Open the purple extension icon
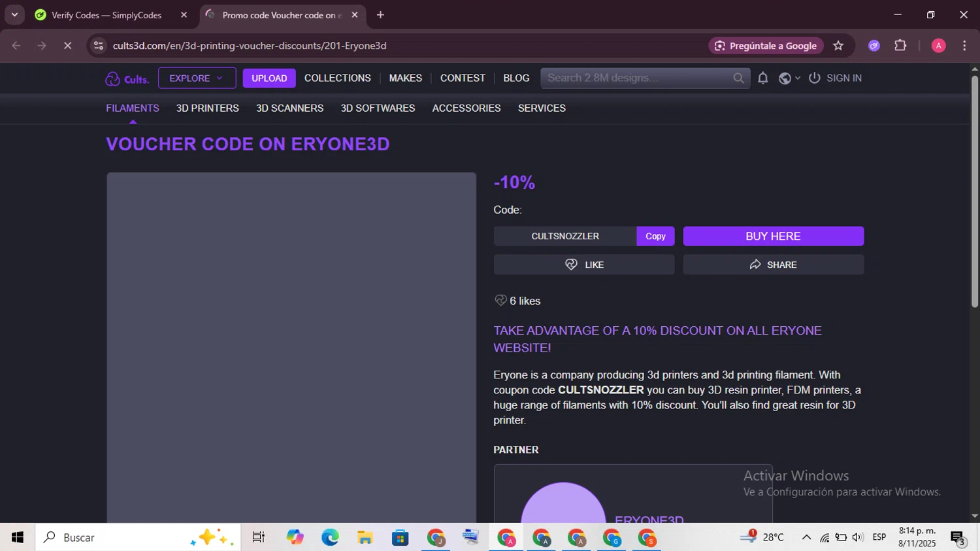The image size is (980, 551). click(874, 46)
